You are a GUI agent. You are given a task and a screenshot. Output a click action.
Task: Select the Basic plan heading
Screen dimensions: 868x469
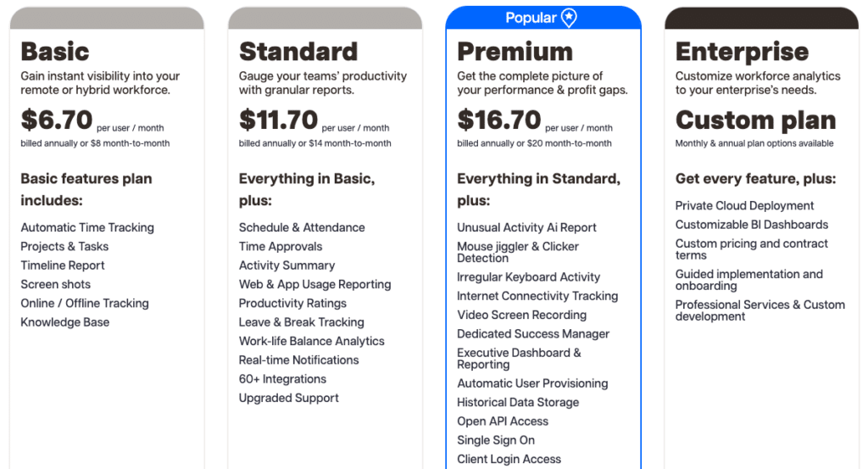tap(55, 52)
